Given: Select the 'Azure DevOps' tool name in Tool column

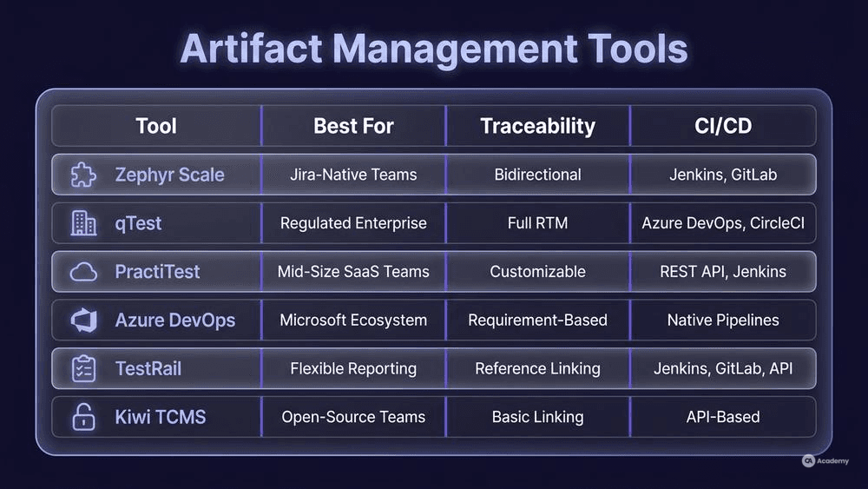Looking at the screenshot, I should [175, 320].
